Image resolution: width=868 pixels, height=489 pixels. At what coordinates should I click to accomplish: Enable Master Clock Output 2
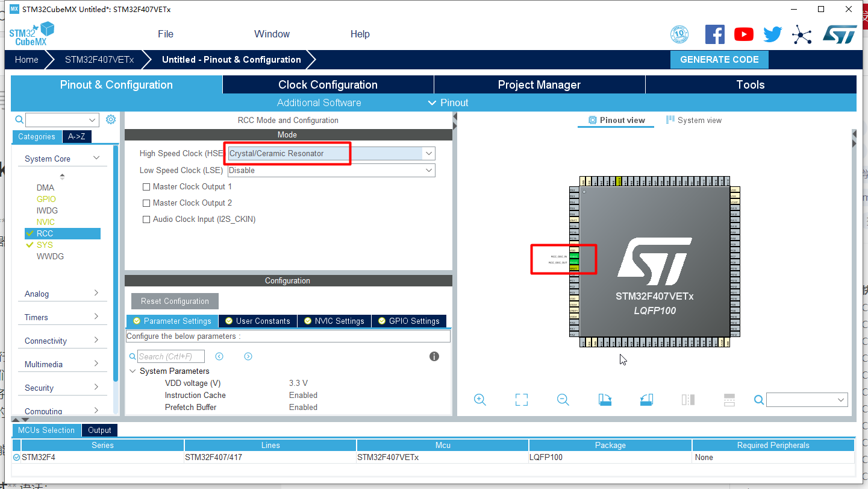coord(146,203)
